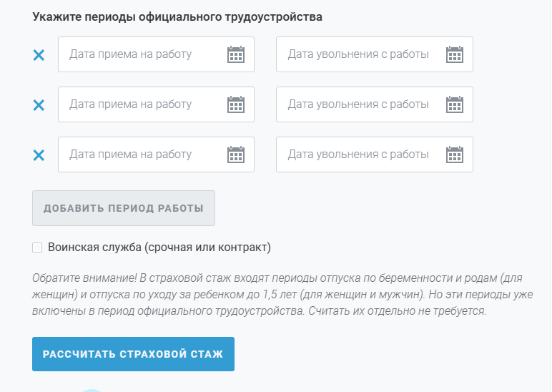The width and height of the screenshot is (552, 392).
Task: Open calendar for third row dismissal date
Action: pyautogui.click(x=455, y=155)
